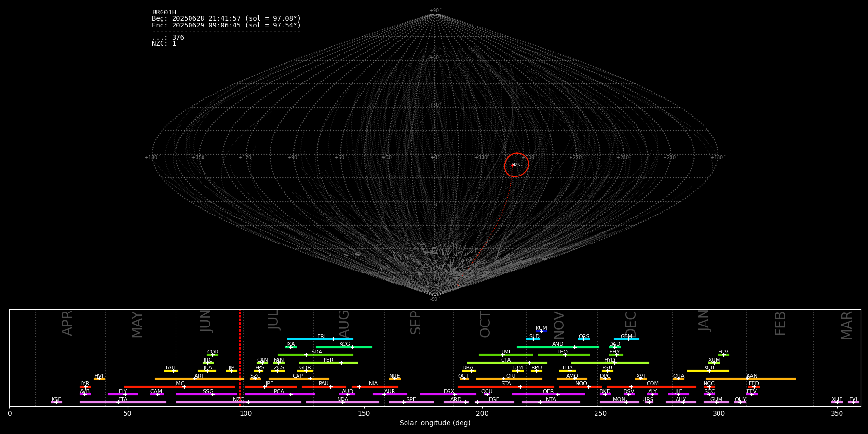
Task: Click the BR001H station title text
Action: [x=164, y=13]
